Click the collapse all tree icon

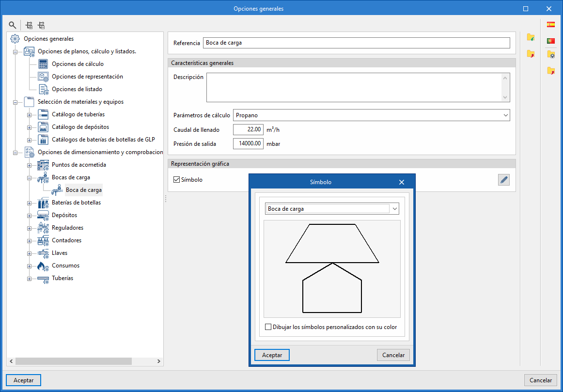coord(41,25)
